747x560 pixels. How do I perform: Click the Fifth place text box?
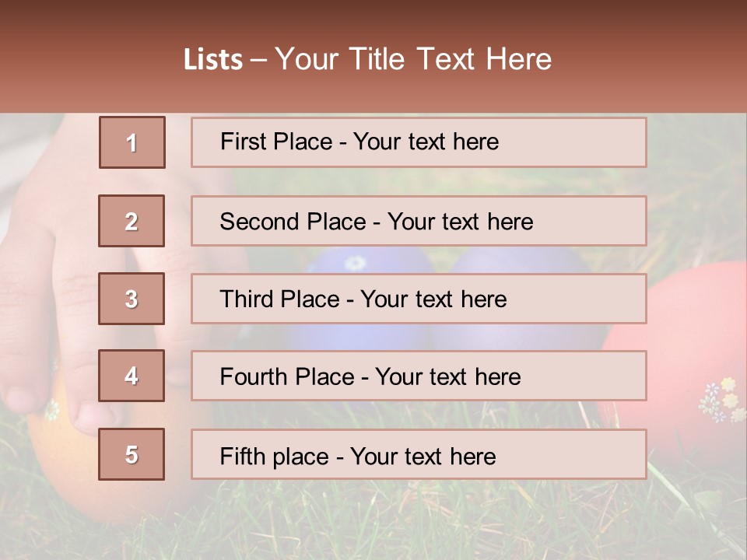click(419, 454)
